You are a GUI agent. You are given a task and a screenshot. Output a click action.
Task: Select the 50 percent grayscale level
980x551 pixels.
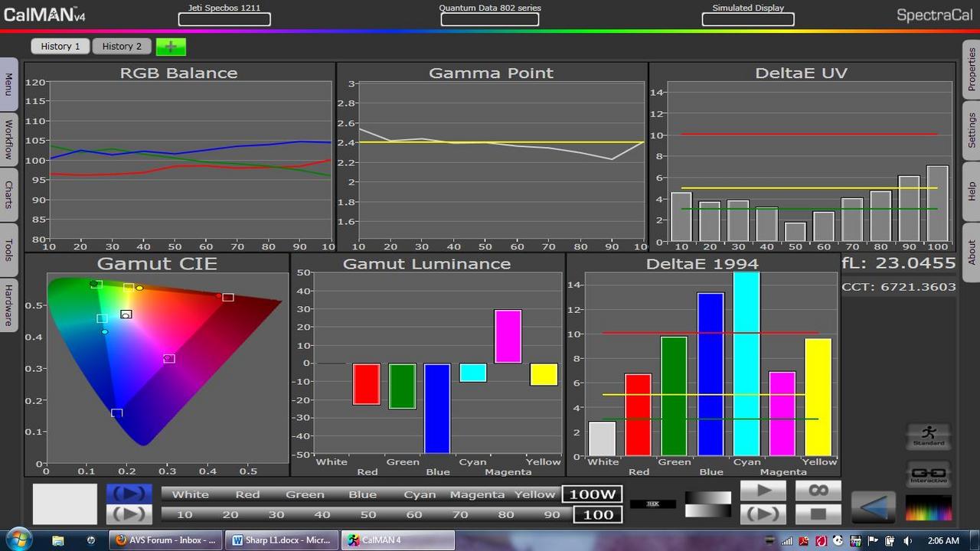[x=368, y=514]
